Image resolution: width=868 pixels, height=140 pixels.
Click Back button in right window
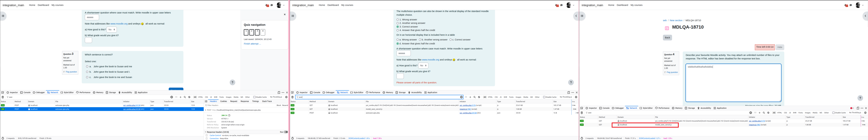668,38
